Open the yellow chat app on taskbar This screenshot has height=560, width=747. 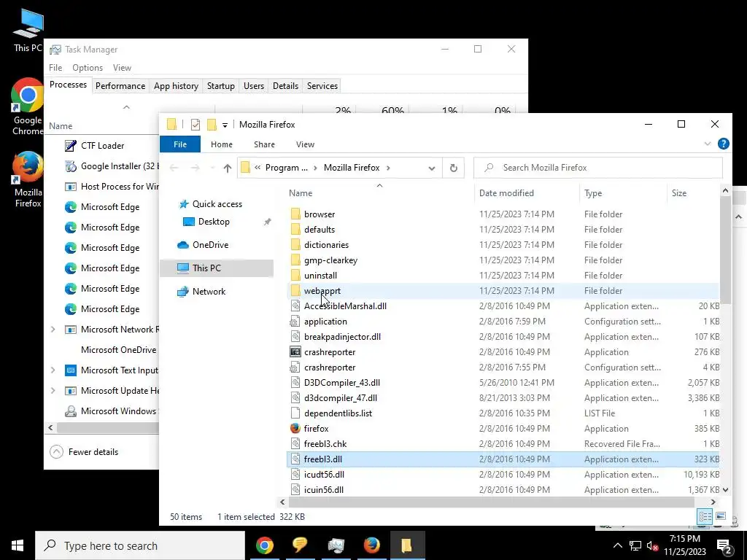pyautogui.click(x=300, y=545)
